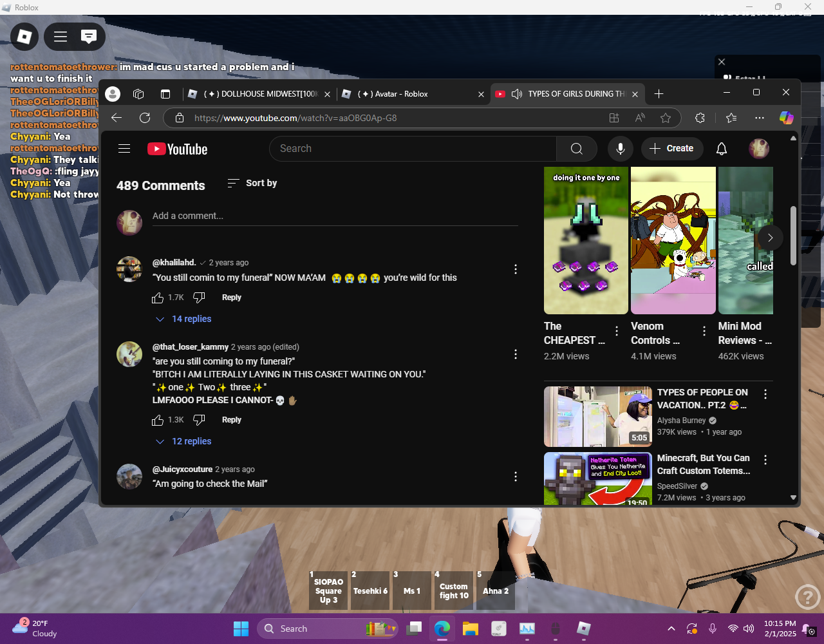Open Windows Start menu

click(x=241, y=629)
